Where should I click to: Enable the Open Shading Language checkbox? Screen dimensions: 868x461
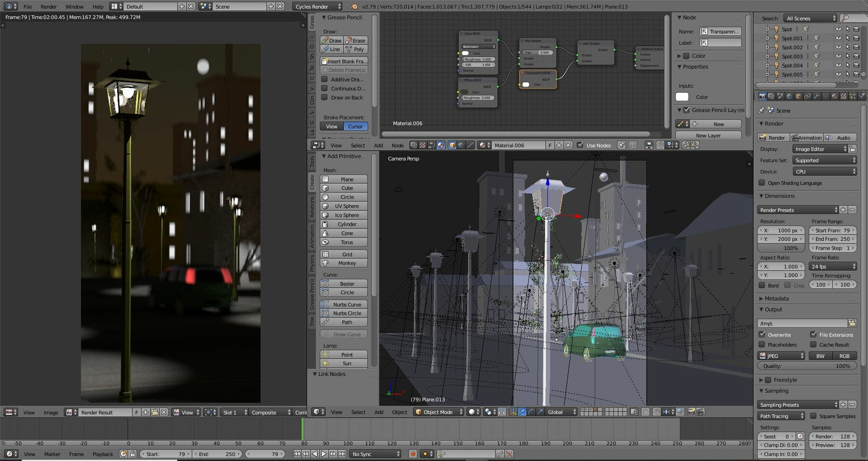click(x=762, y=183)
